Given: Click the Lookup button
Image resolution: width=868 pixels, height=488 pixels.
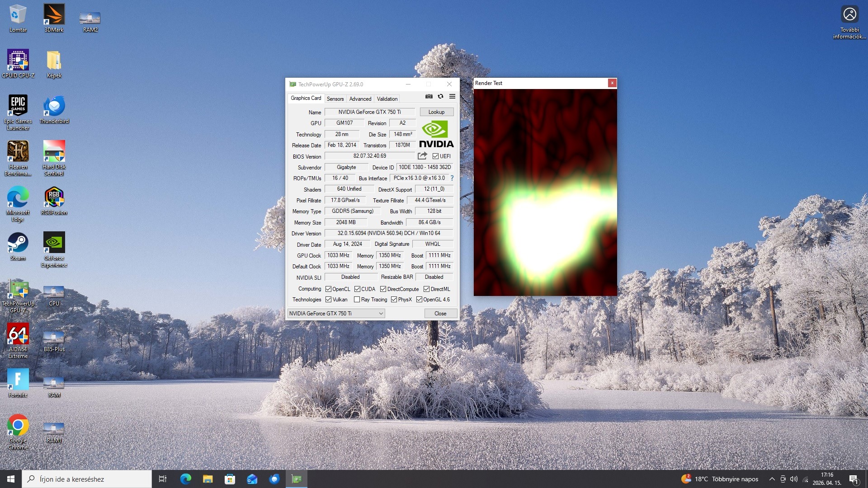Looking at the screenshot, I should pos(436,112).
